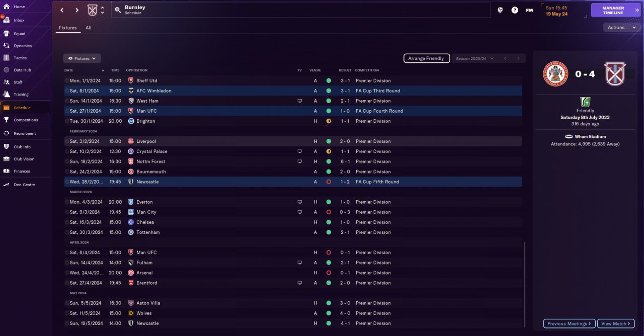Open the Home sidebar section
This screenshot has width=644, height=336.
25,7
